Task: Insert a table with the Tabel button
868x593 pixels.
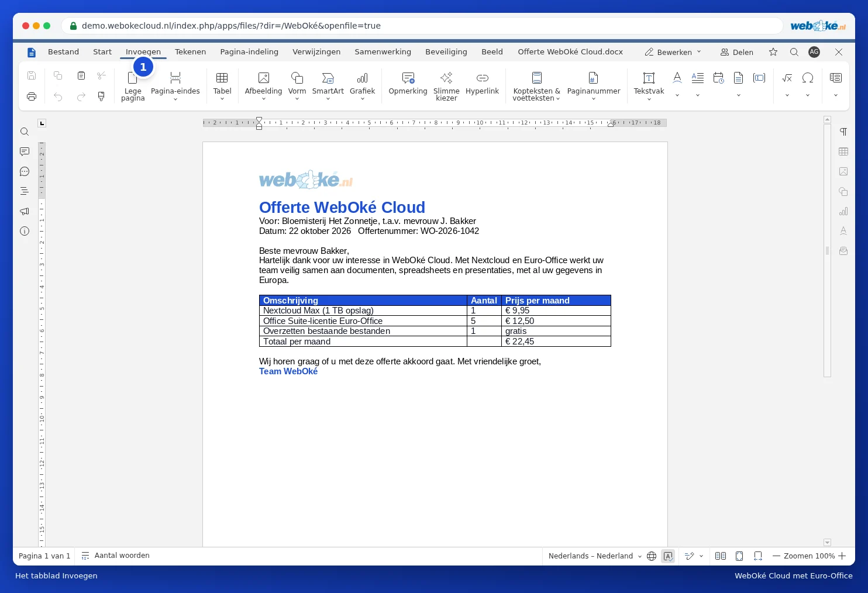Action: tap(222, 85)
